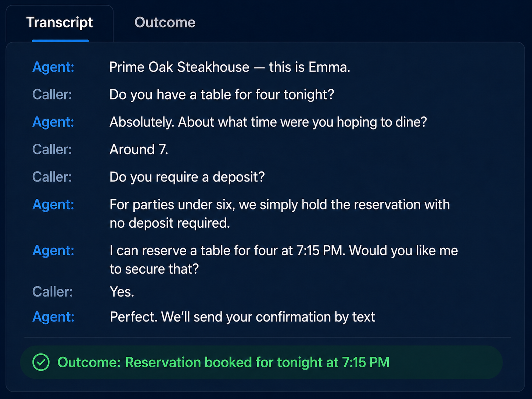Click the green checkmark outcome icon
Screen dimensions: 532x399
click(x=41, y=362)
